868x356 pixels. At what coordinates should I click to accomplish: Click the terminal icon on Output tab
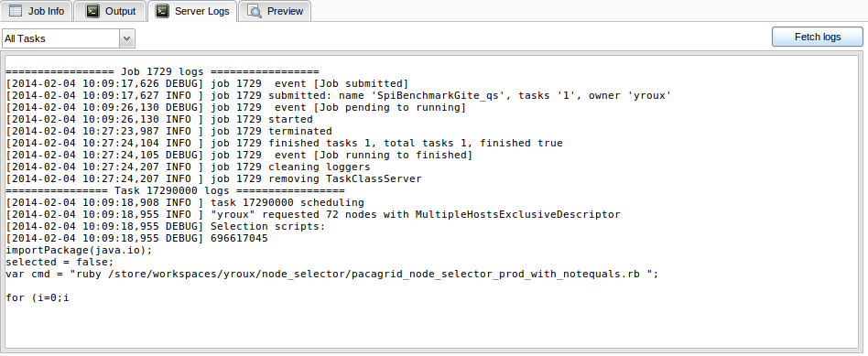point(93,10)
